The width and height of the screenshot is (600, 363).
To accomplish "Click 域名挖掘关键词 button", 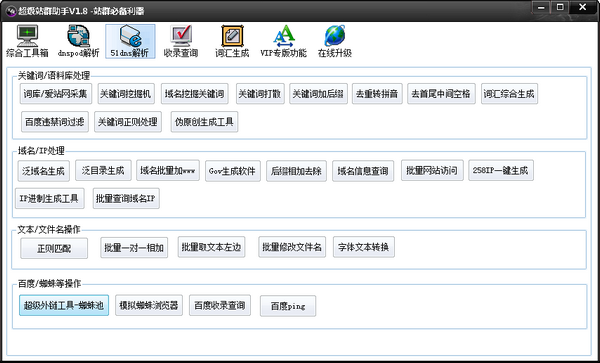I will click(x=195, y=94).
